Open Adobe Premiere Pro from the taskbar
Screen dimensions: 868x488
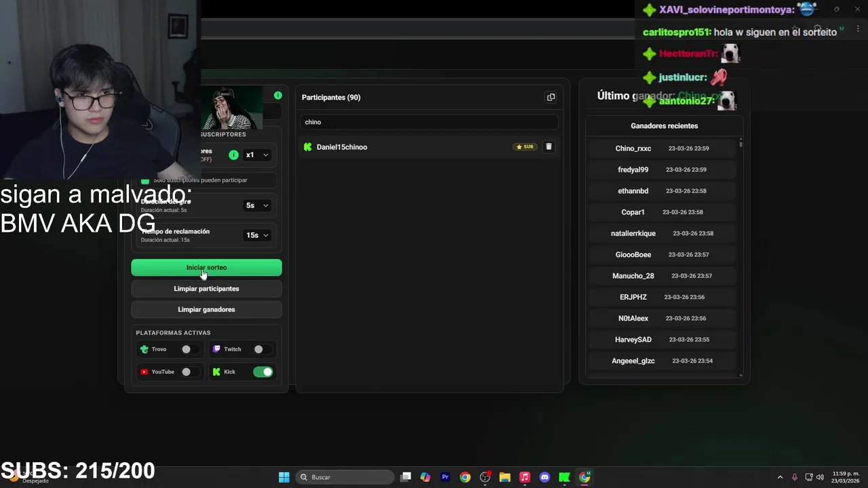445,477
